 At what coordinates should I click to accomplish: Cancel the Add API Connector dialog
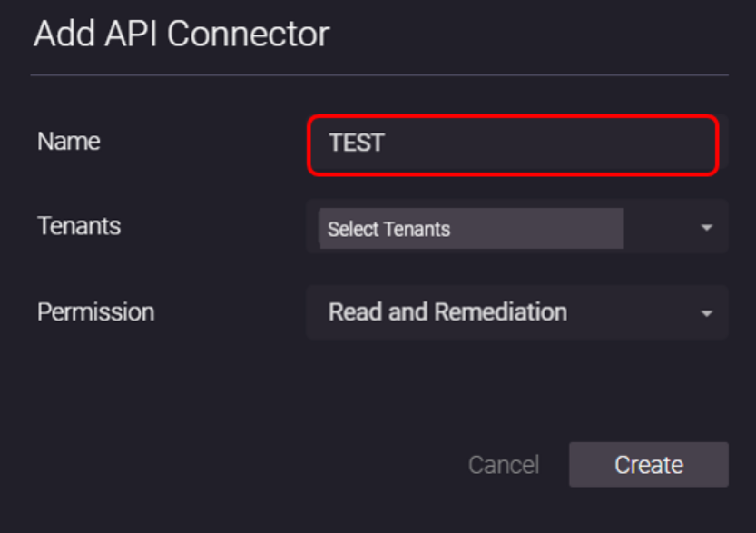(x=503, y=465)
